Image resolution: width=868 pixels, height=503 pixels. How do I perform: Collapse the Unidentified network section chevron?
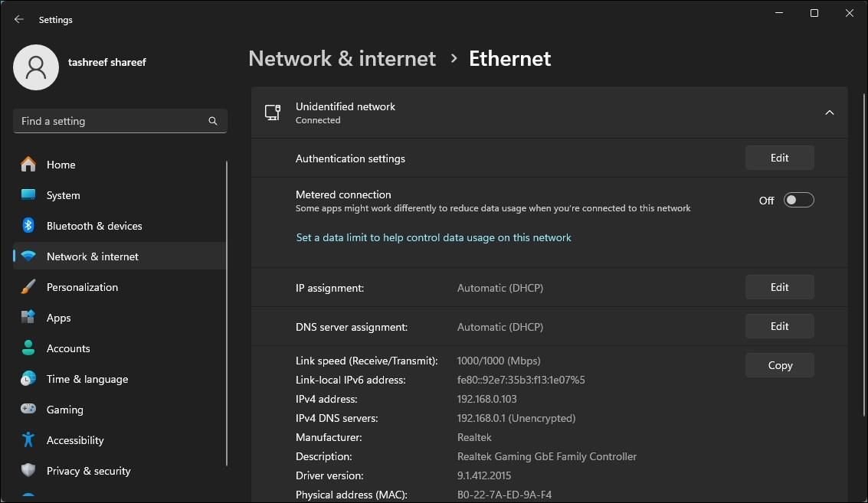coord(829,113)
